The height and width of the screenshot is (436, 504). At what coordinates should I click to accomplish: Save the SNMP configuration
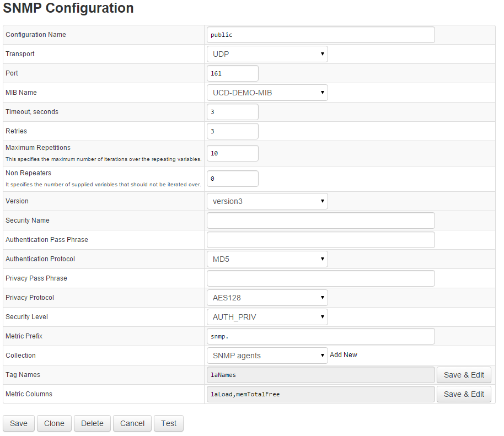coord(18,423)
